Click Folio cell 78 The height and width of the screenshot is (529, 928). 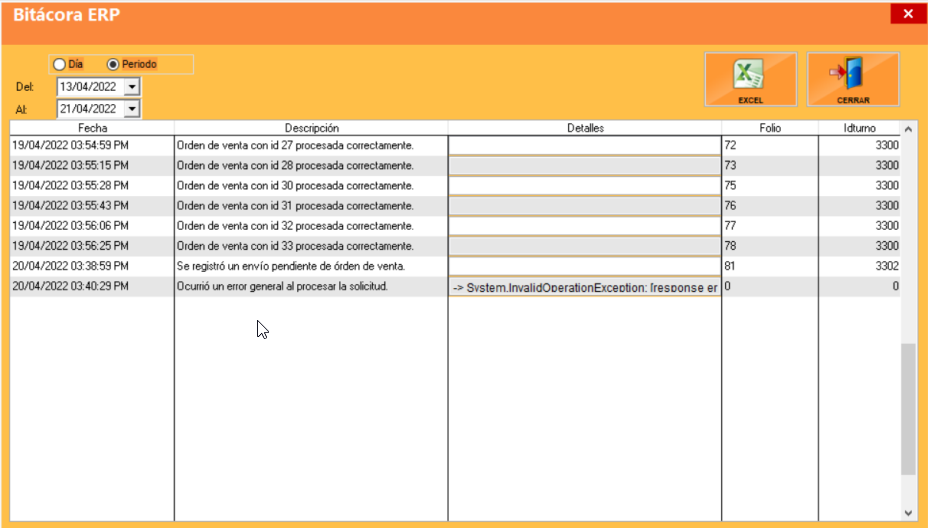coord(770,246)
